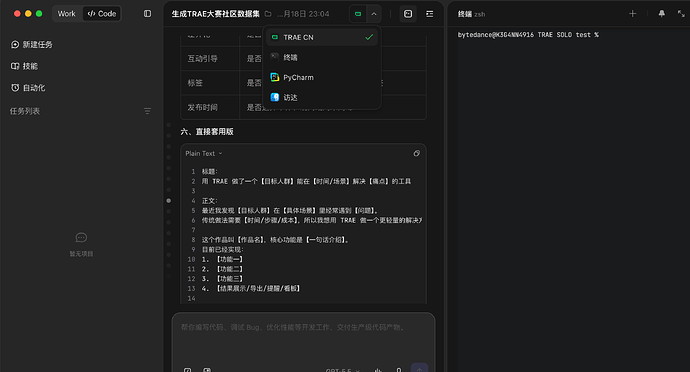690x372 pixels.
Task: Click code line 3. 【功能三】
Action: pos(222,279)
